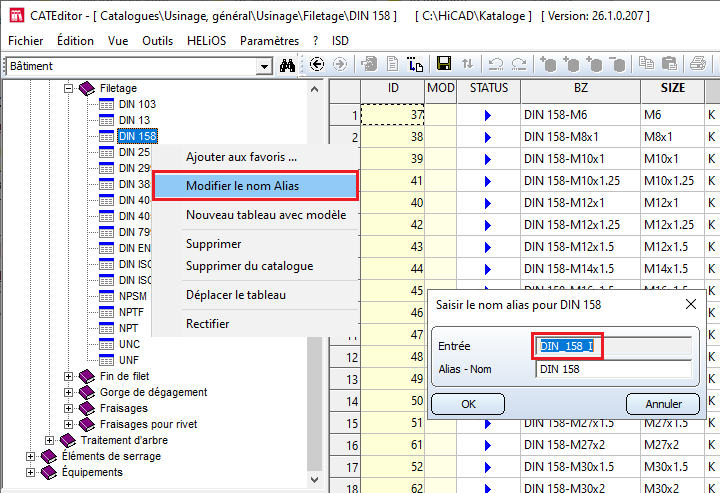The width and height of the screenshot is (720, 493).
Task: Click the back navigation arrow icon
Action: tap(317, 64)
